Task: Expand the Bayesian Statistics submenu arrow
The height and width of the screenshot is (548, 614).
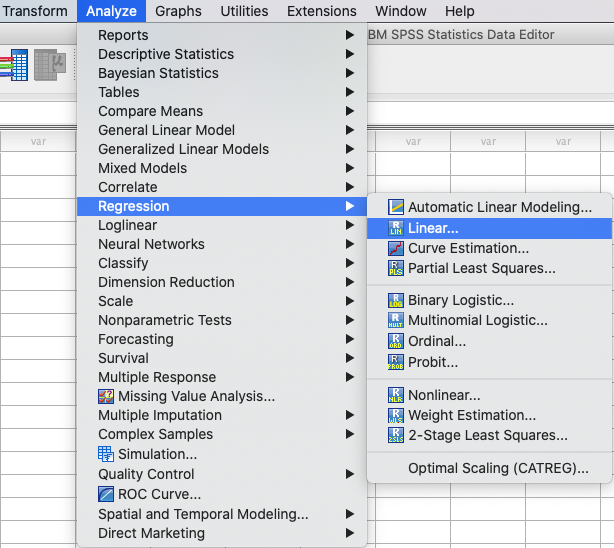Action: [x=350, y=73]
